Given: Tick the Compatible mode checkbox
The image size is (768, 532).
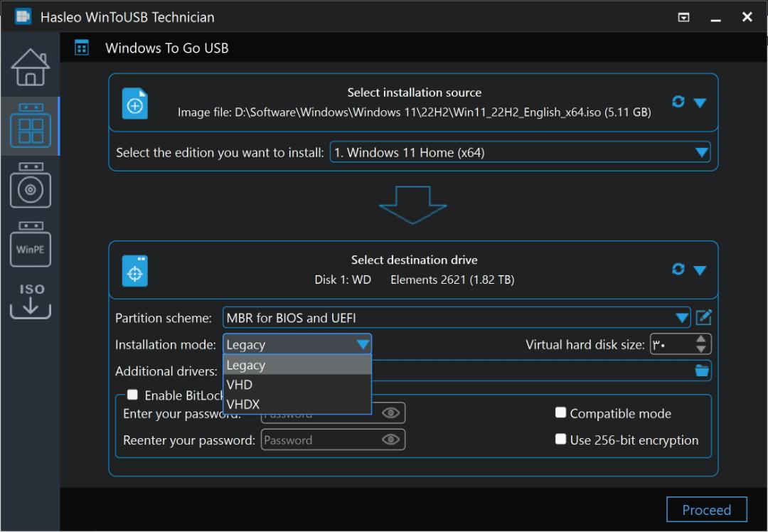Looking at the screenshot, I should click(561, 413).
